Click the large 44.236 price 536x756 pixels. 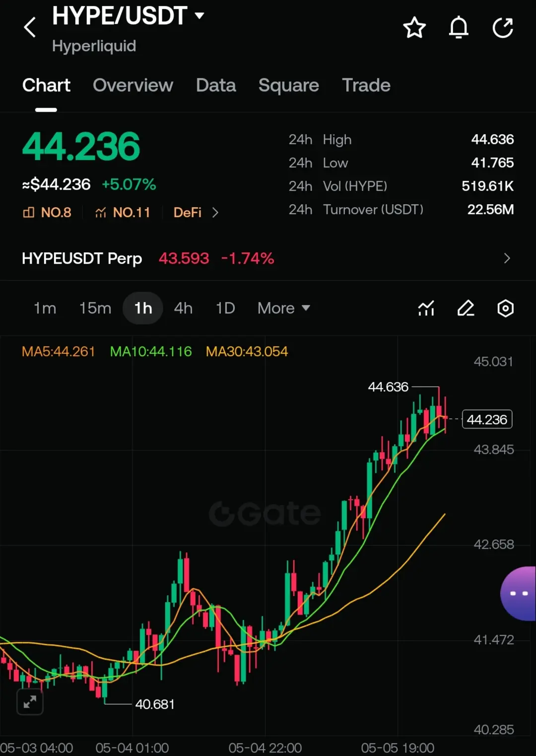click(81, 147)
